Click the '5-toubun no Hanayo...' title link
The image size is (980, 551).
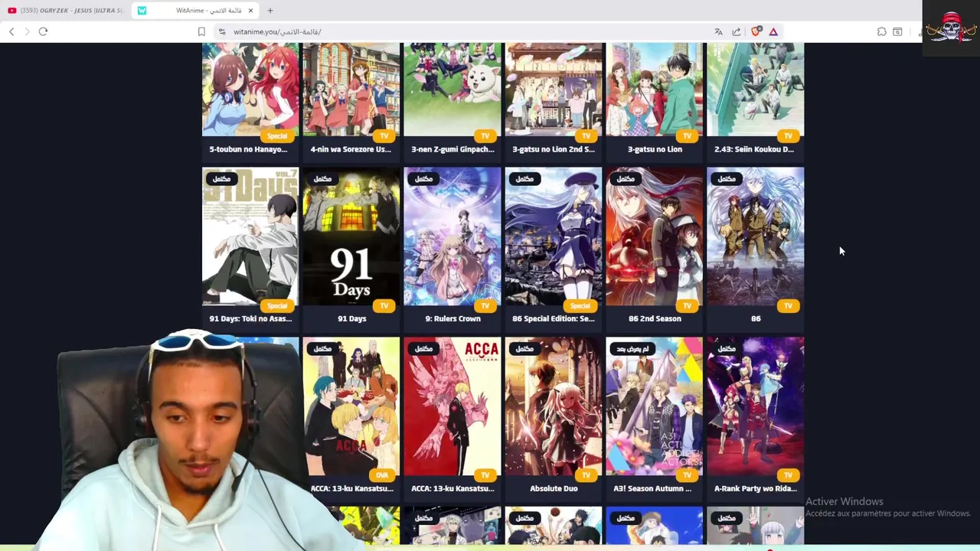point(249,149)
